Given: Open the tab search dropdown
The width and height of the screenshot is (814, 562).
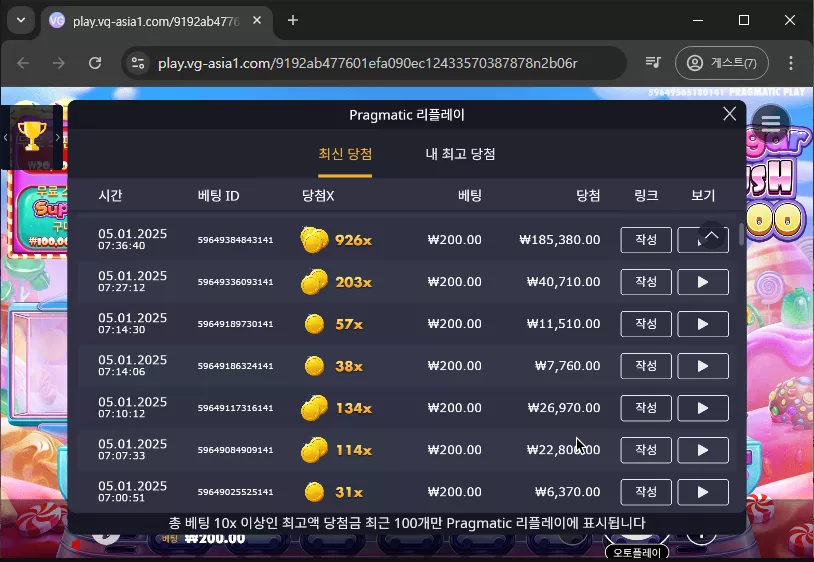Looking at the screenshot, I should click(x=21, y=20).
